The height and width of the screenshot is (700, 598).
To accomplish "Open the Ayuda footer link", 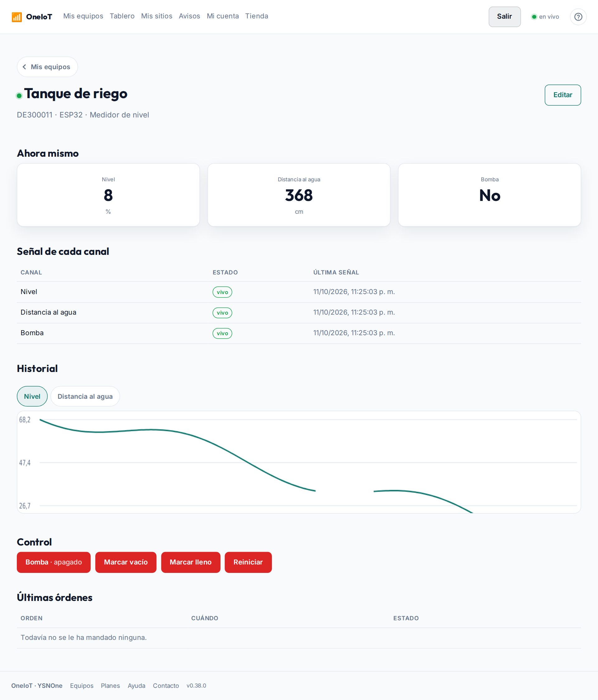I will [x=136, y=685].
